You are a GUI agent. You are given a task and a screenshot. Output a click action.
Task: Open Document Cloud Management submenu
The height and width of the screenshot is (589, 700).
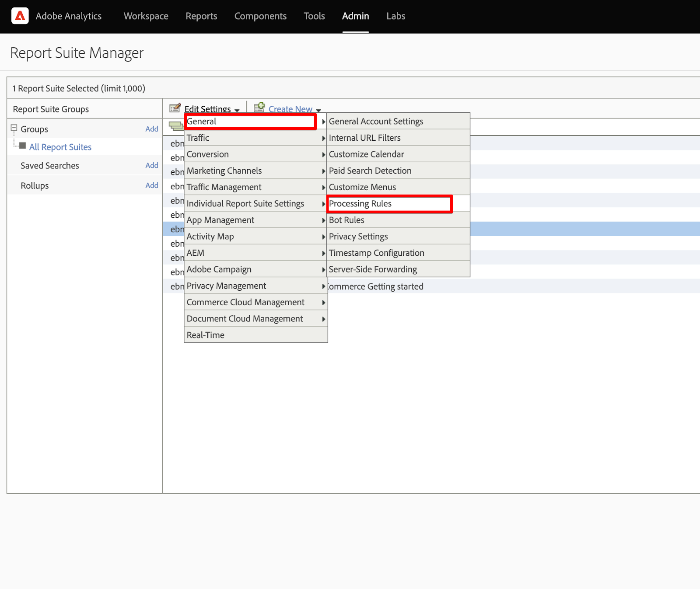[x=256, y=319]
